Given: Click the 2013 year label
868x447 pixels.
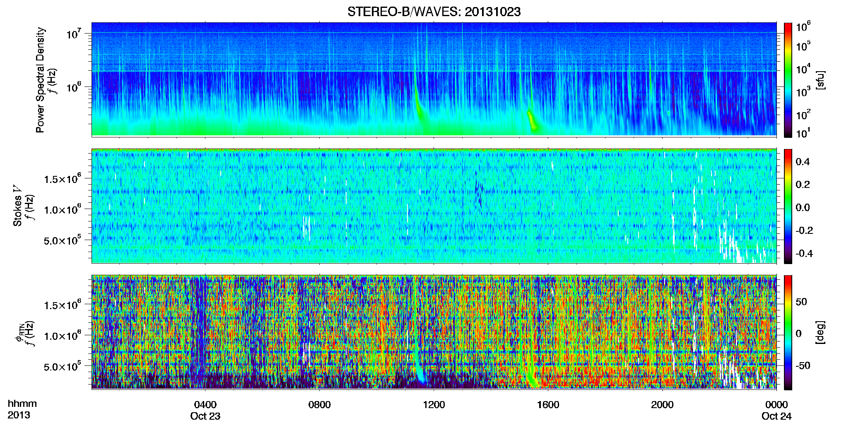Looking at the screenshot, I should (x=19, y=415).
